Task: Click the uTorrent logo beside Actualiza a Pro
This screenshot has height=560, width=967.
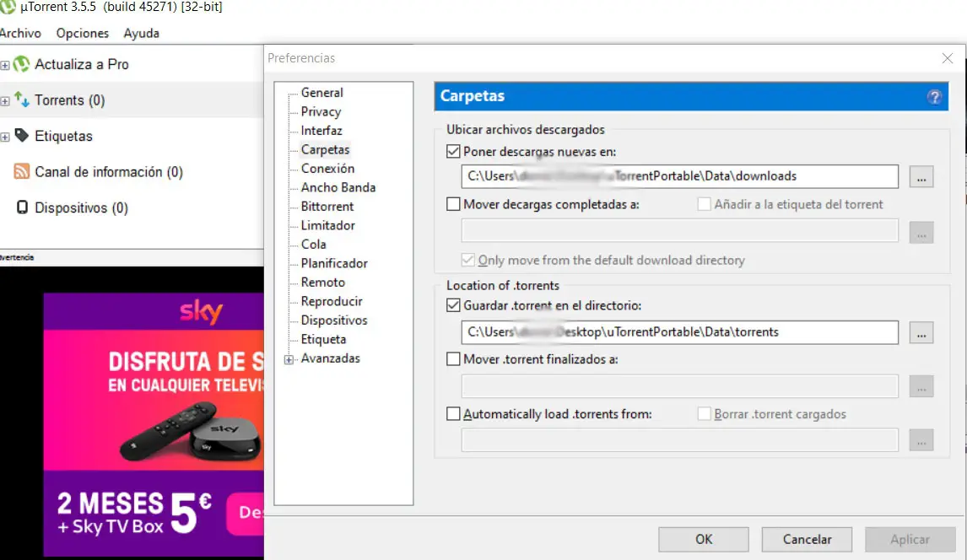Action: [x=22, y=64]
